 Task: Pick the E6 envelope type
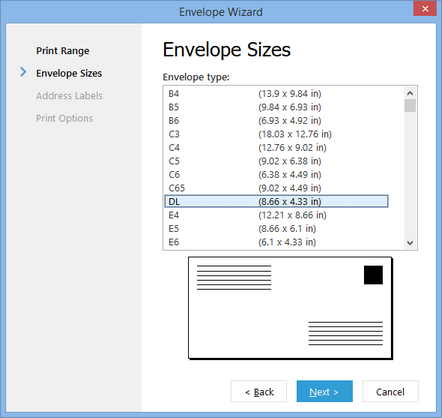click(276, 242)
